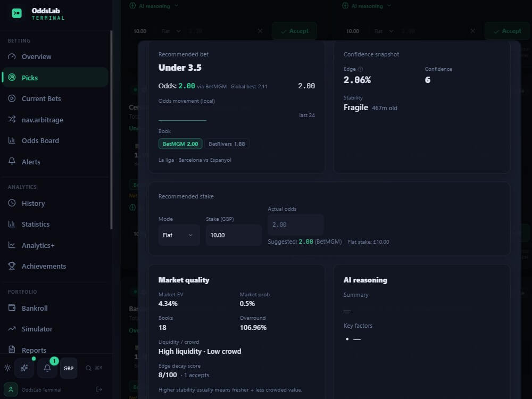
Task: Click the Overview gauge icon
Action: (x=12, y=56)
